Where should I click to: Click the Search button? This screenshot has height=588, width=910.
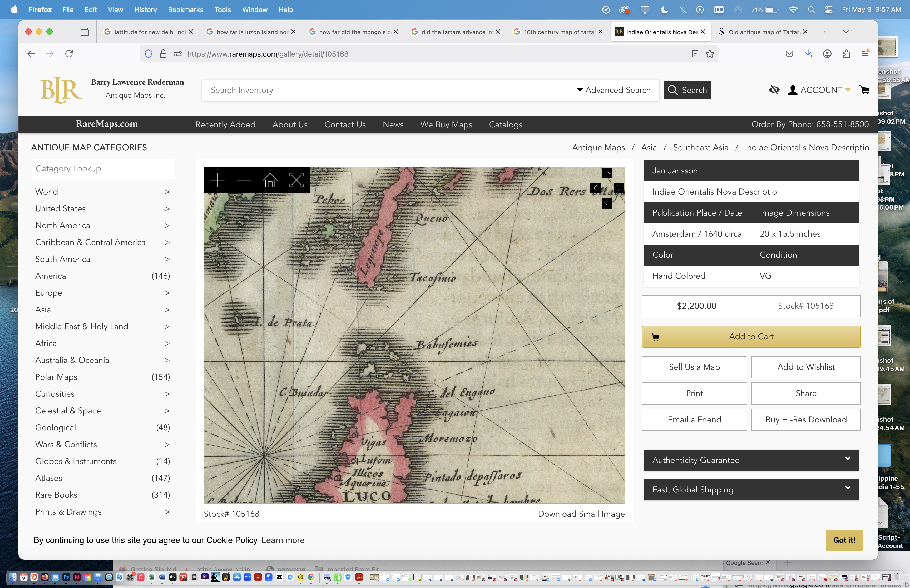click(x=687, y=90)
